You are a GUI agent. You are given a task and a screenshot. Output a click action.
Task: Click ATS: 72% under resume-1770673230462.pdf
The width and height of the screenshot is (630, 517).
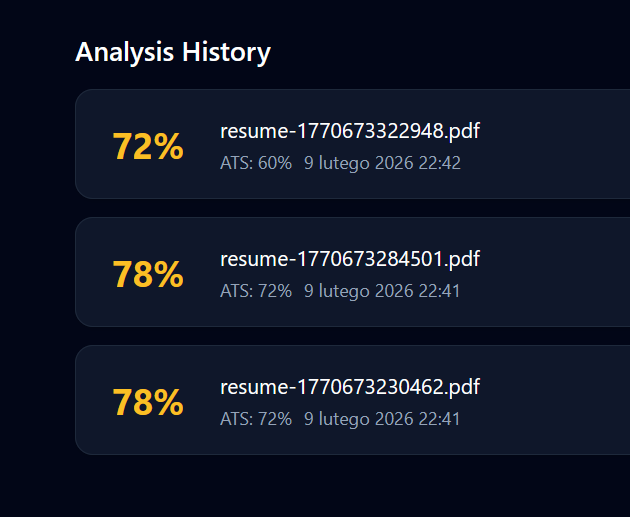(255, 419)
